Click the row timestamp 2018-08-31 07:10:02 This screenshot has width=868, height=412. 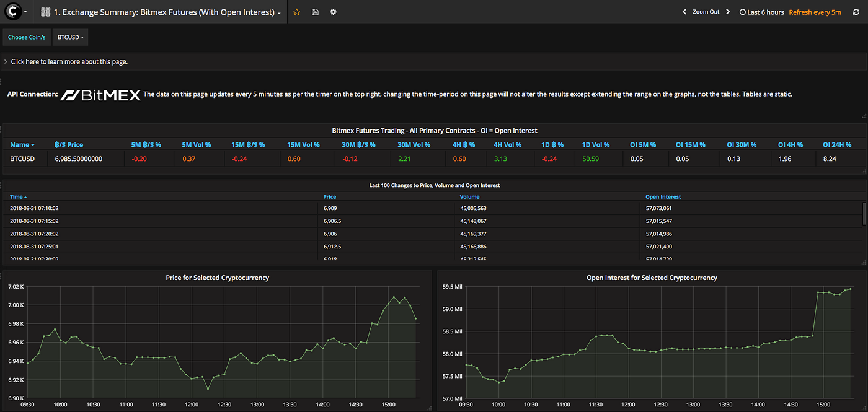pyautogui.click(x=34, y=208)
